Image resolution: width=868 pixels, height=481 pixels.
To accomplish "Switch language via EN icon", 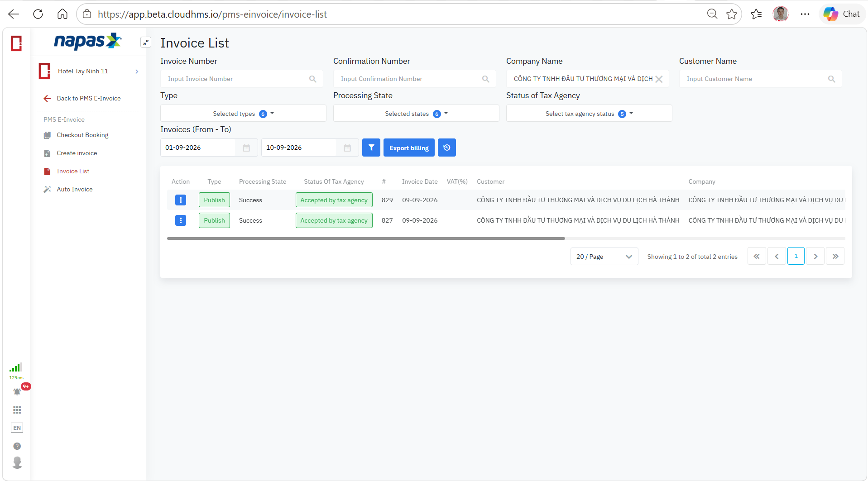I will pos(17,428).
